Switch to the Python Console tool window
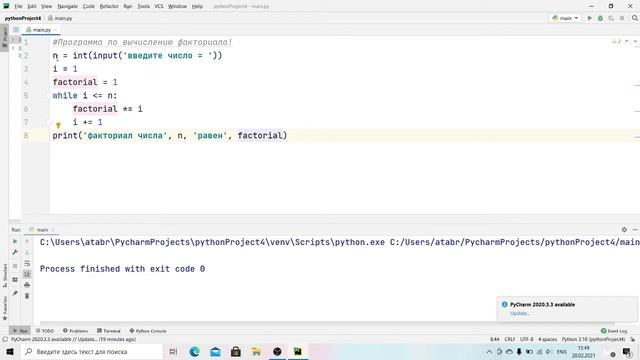 148,331
